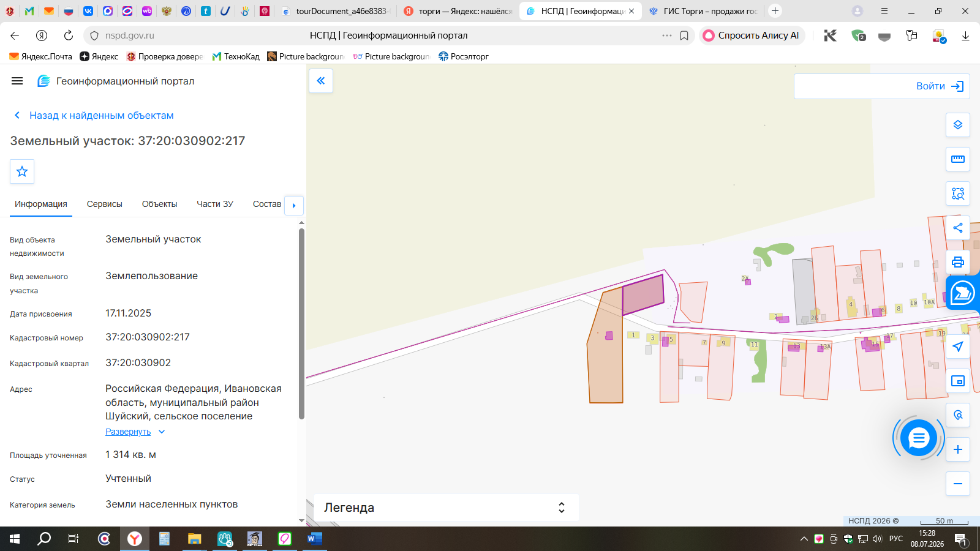The height and width of the screenshot is (551, 980).
Task: Open the map layers panel icon
Action: pyautogui.click(x=958, y=125)
